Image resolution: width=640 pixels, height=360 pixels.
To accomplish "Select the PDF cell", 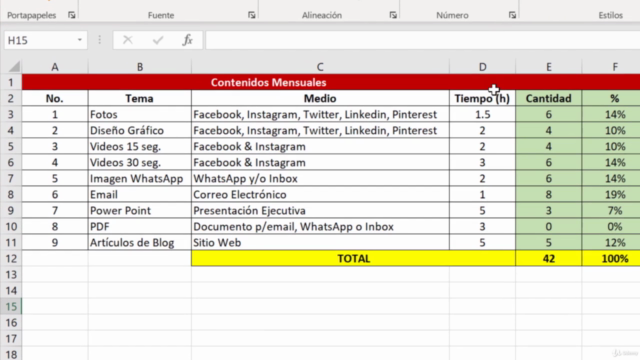I will [x=140, y=227].
